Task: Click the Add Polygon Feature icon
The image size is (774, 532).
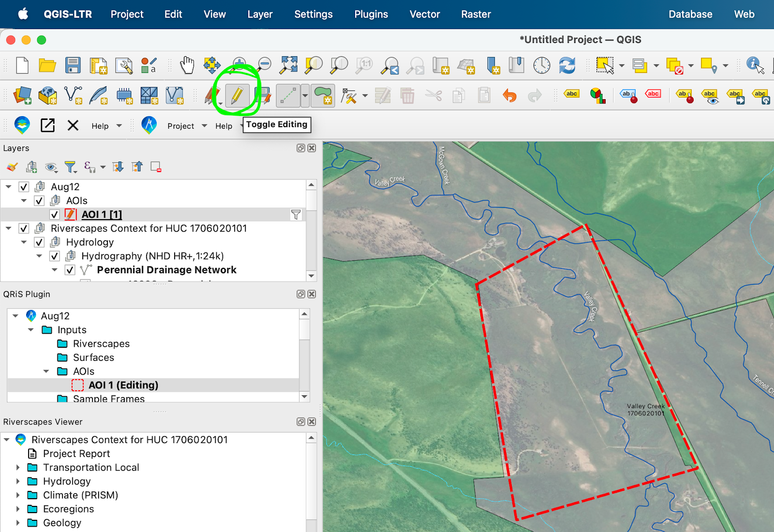Action: coord(323,95)
